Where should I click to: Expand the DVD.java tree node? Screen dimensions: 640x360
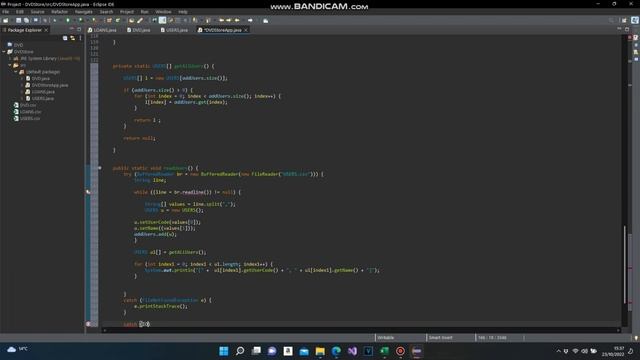22,78
